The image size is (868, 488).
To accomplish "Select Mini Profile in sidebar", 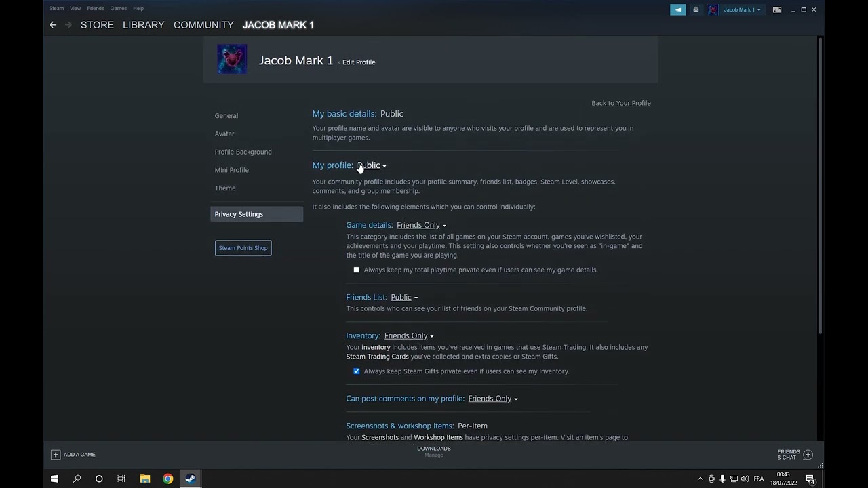I will [x=232, y=170].
